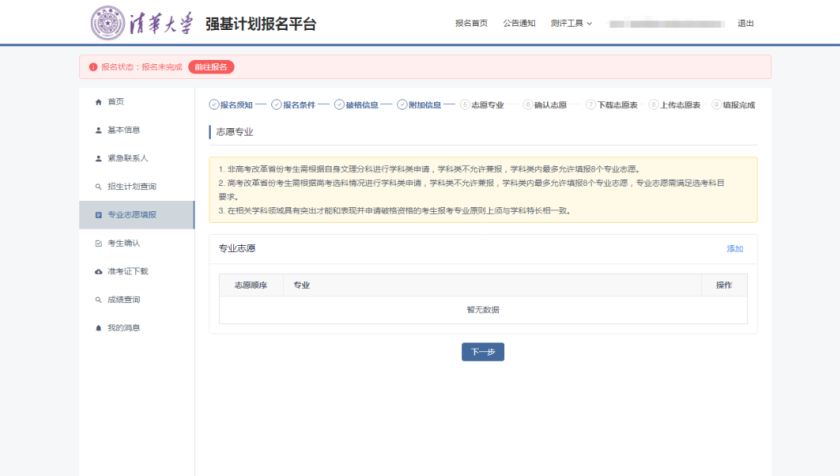Click the checkmark circle for 报名条件 step

tap(276, 104)
